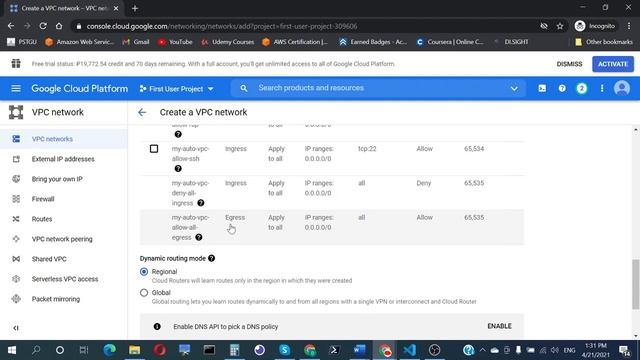Open the Help question mark in header
The width and height of the screenshot is (640, 360).
pyautogui.click(x=562, y=89)
